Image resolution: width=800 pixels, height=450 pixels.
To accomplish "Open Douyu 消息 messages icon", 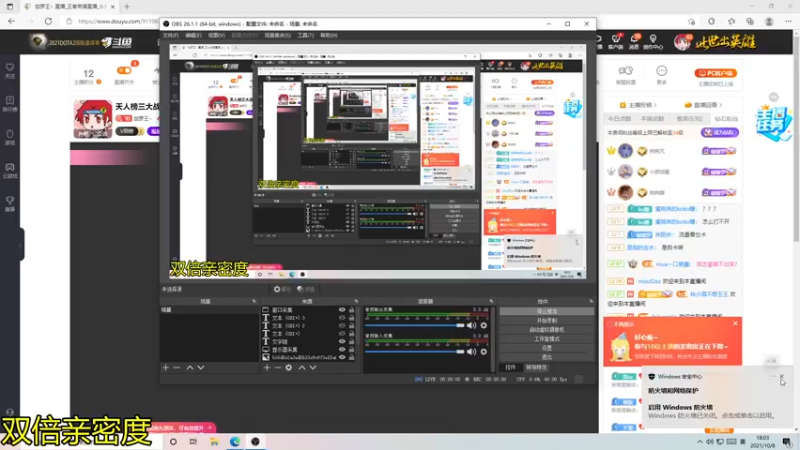I will 634,42.
